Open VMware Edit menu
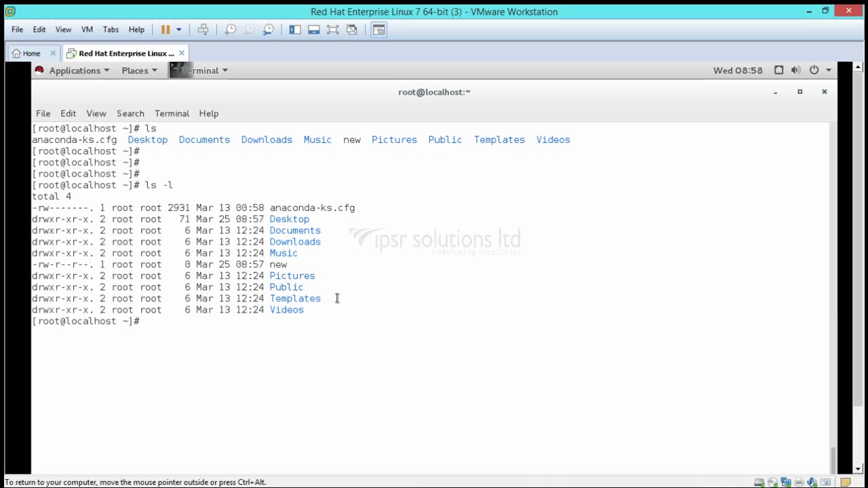868x488 pixels. pos(39,29)
